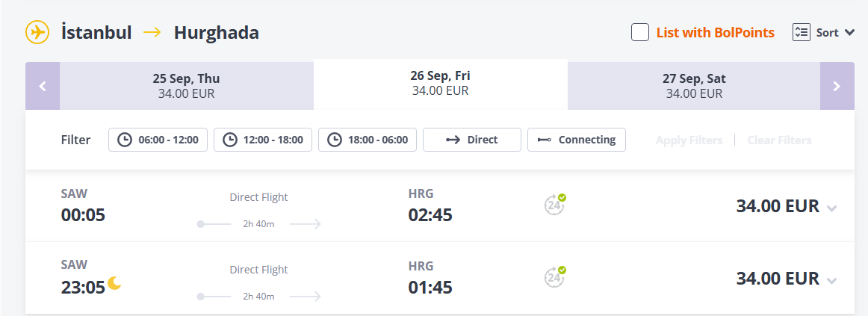Expand the 00:05 flight fare details

coord(831,208)
